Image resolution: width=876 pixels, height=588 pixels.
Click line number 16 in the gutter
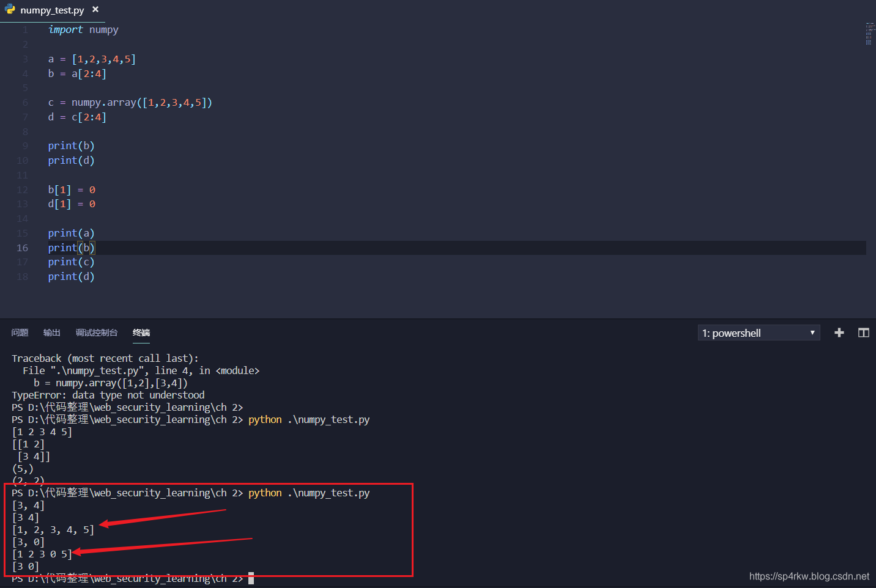tap(22, 248)
